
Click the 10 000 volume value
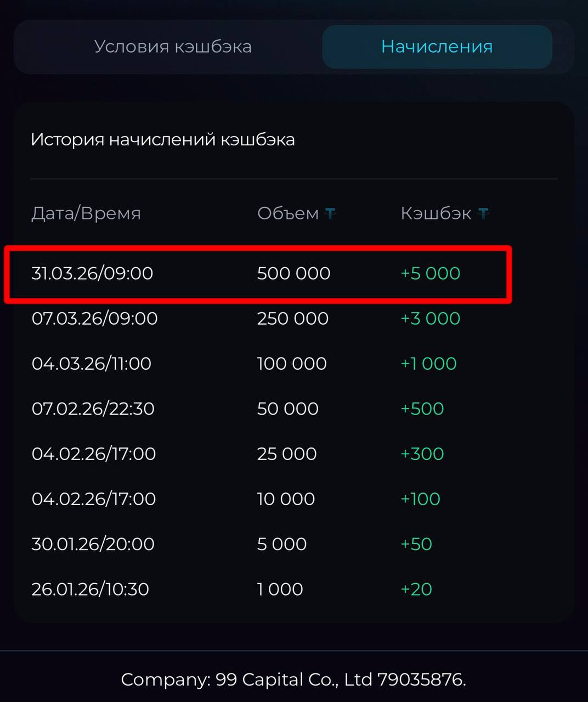pos(286,499)
